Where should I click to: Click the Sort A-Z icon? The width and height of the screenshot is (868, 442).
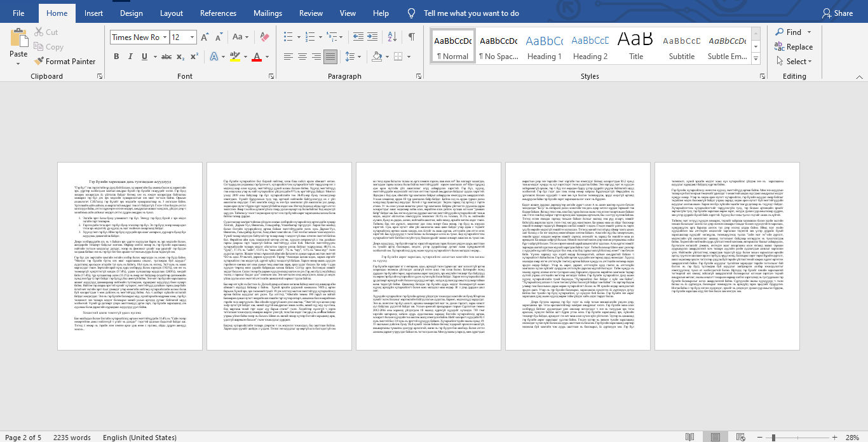click(x=391, y=37)
